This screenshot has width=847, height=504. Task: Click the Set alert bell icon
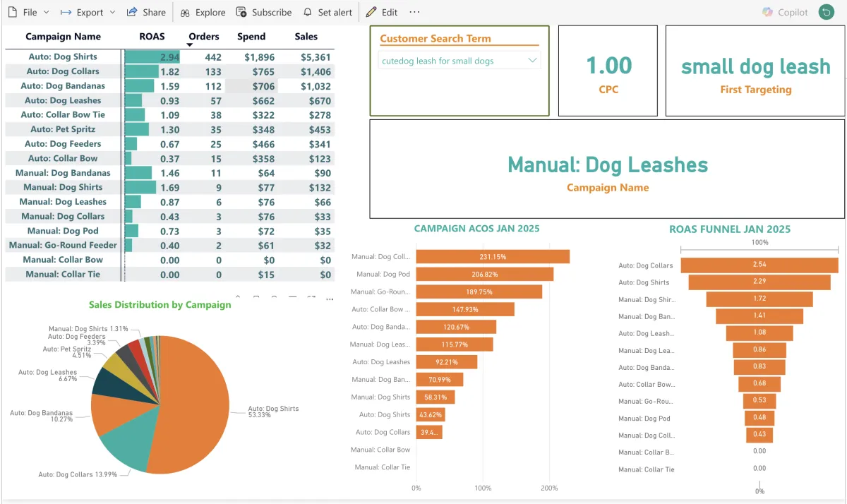point(307,12)
